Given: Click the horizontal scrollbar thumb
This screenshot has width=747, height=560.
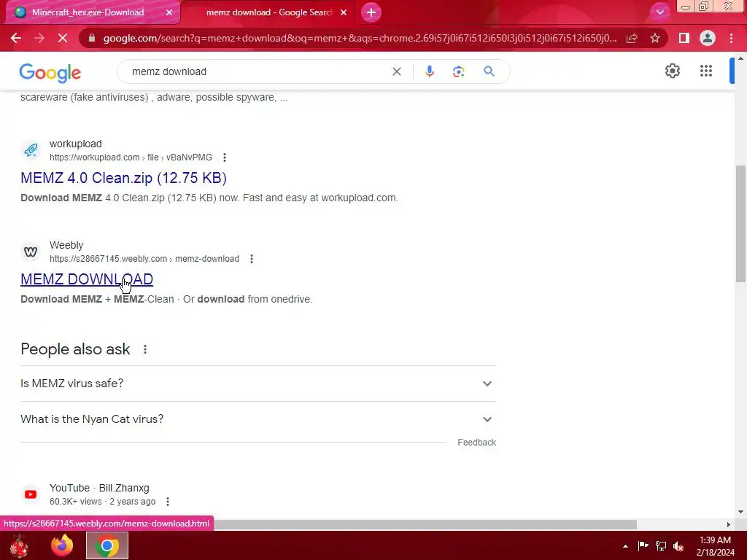Looking at the screenshot, I should pyautogui.click(x=425, y=524).
